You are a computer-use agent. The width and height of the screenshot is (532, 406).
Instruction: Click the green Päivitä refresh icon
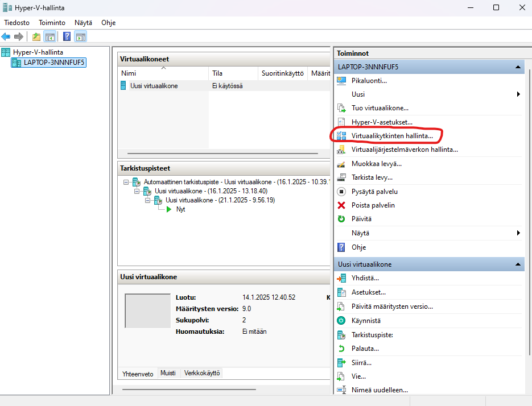pos(341,219)
